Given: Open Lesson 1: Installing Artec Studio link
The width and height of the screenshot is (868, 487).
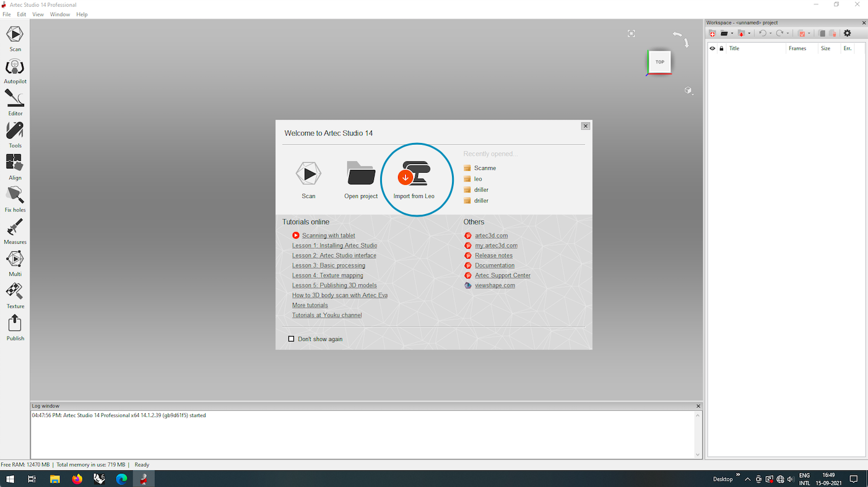Looking at the screenshot, I should pos(334,246).
